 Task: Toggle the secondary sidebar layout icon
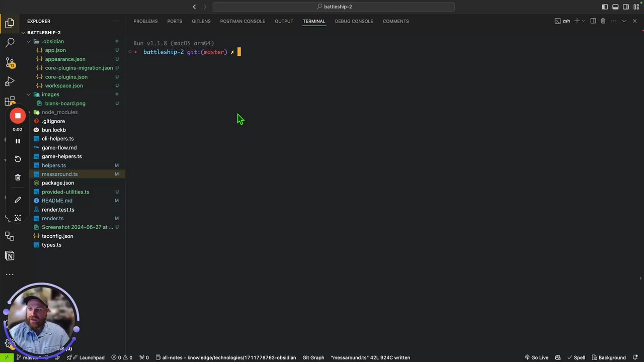626,7
